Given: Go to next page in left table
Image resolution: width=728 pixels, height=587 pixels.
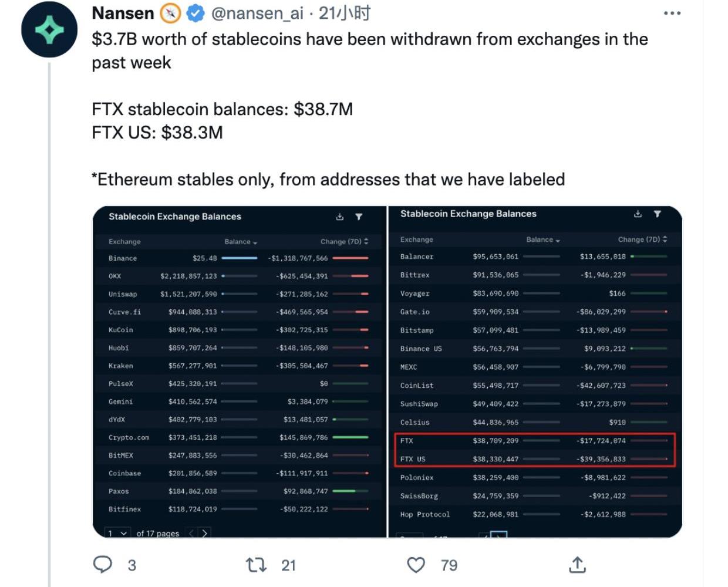Looking at the screenshot, I should tap(204, 533).
